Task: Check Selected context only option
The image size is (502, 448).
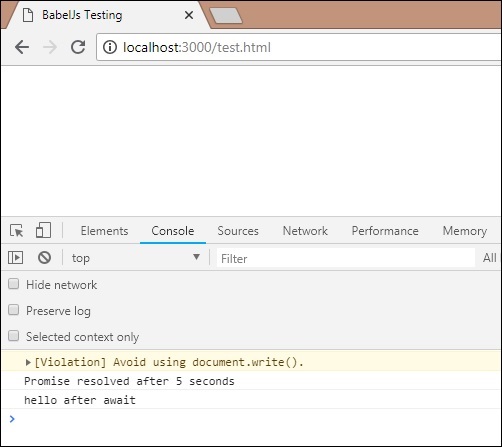Action: click(14, 336)
